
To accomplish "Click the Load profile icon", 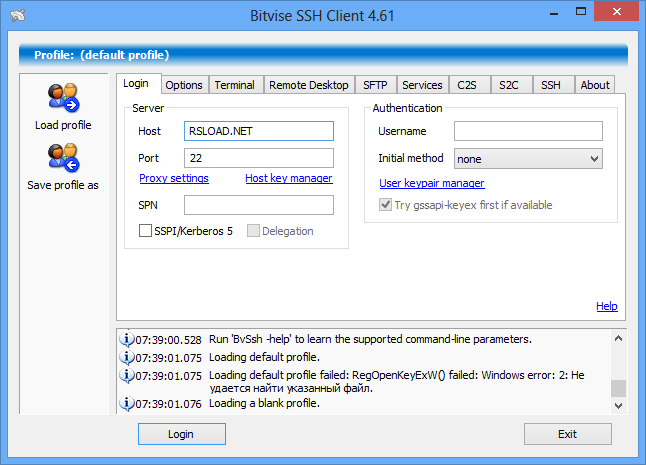I will click(63, 98).
